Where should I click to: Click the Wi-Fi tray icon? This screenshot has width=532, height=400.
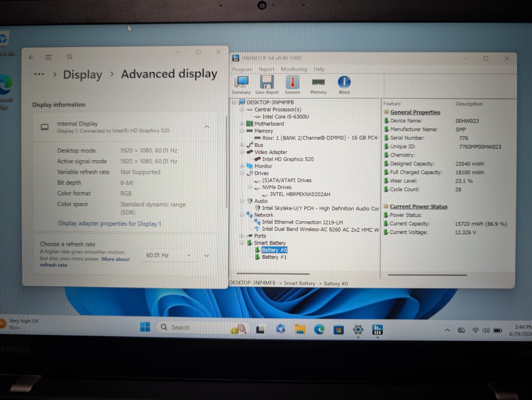point(475,330)
